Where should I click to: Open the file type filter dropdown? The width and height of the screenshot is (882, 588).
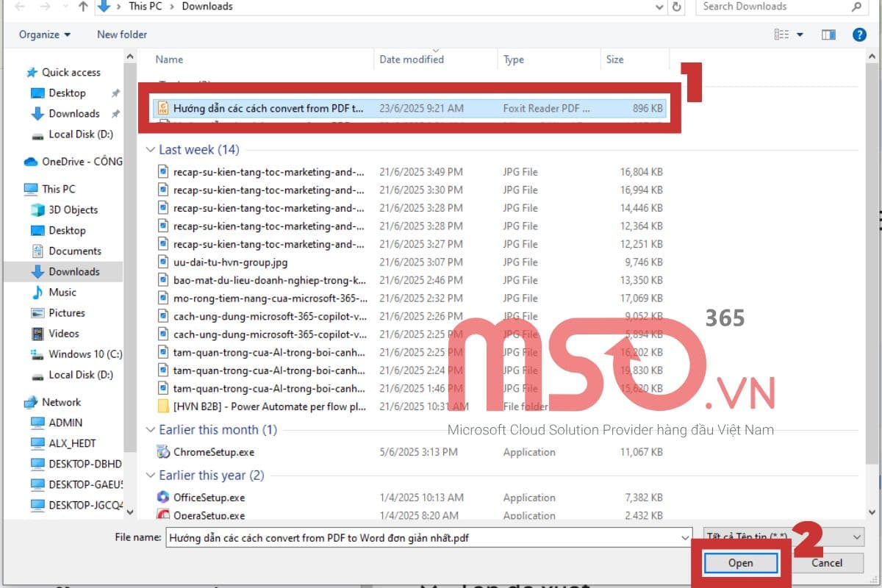pos(784,537)
